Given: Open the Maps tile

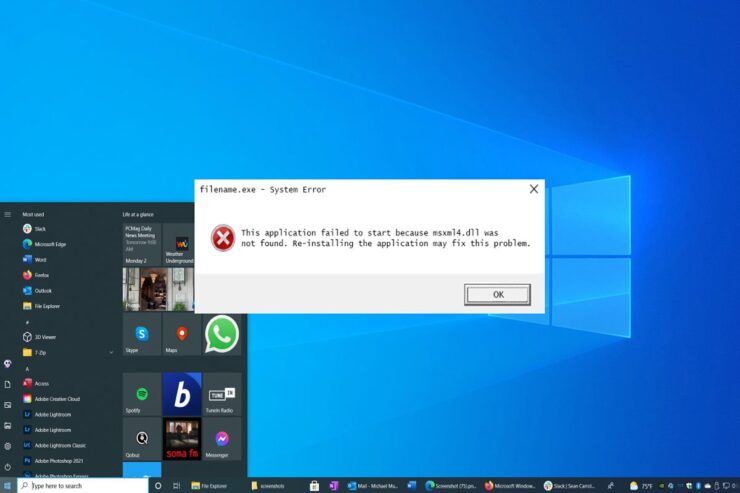Looking at the screenshot, I should pos(182,334).
